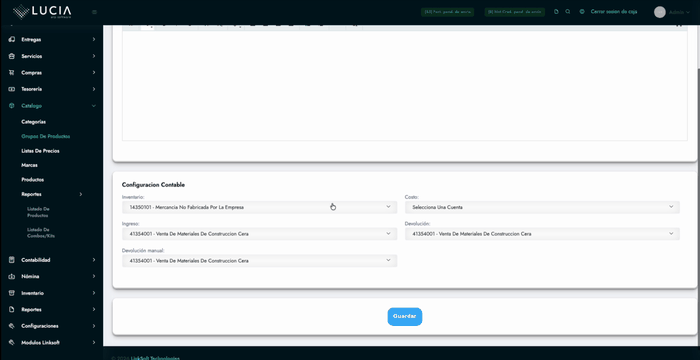Click the Compras cart icon
Screen dimensions: 700x360
[x=12, y=72]
